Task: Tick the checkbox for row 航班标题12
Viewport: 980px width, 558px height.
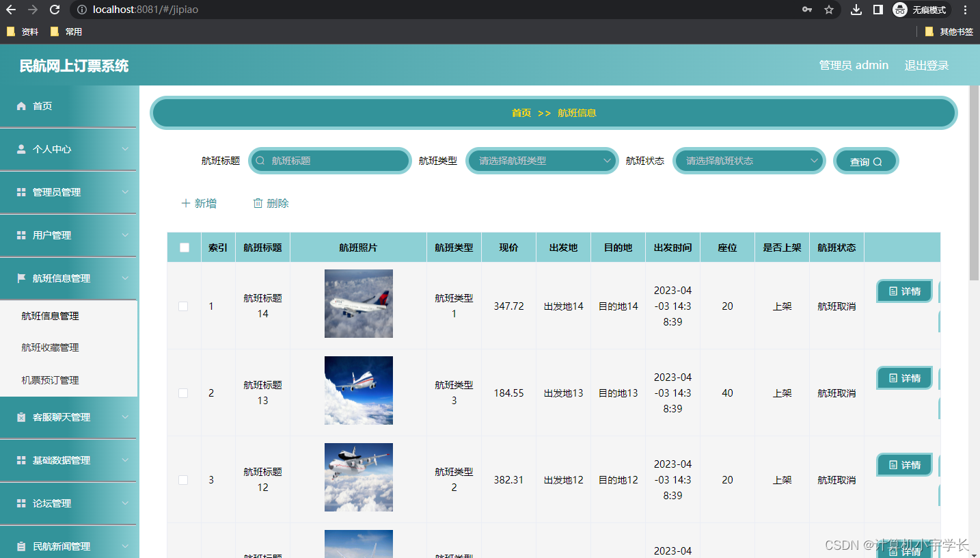Action: [x=183, y=480]
